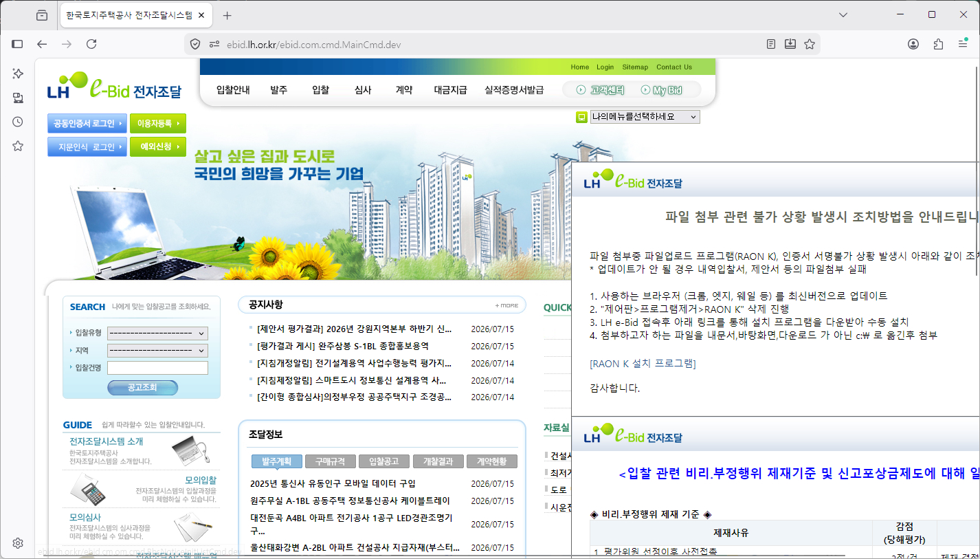Image resolution: width=980 pixels, height=559 pixels.
Task: Click 예외신청 button
Action: coord(158,146)
